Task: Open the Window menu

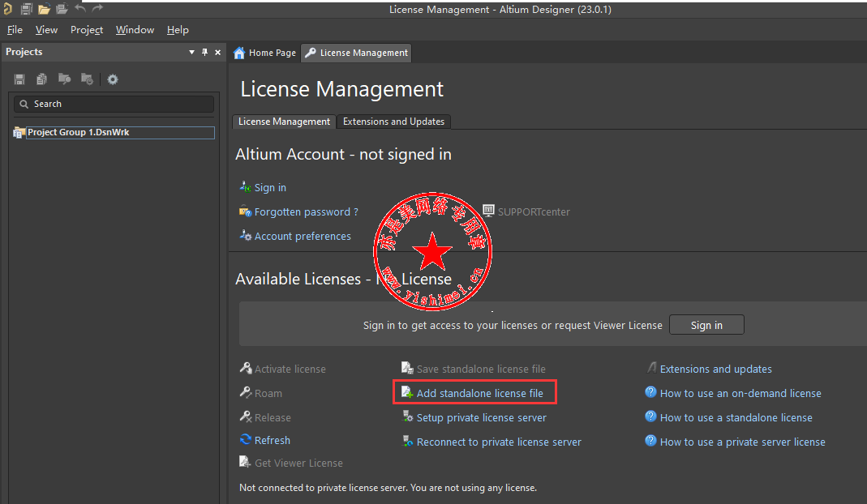Action: 135,30
